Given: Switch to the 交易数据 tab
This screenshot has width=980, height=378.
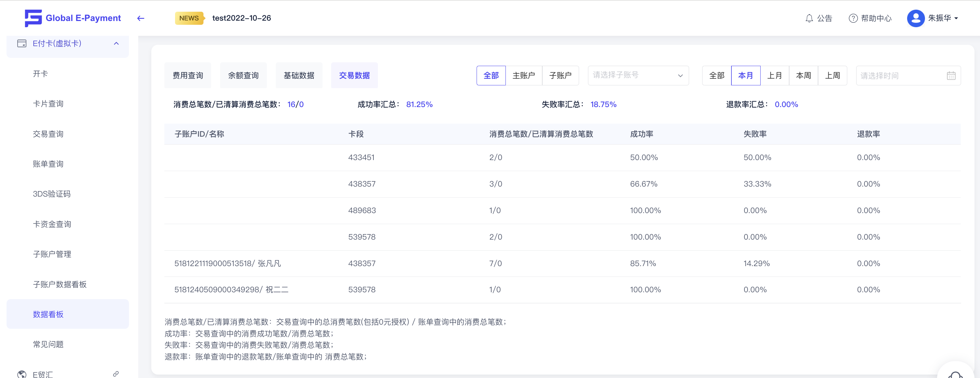Looking at the screenshot, I should [x=354, y=75].
